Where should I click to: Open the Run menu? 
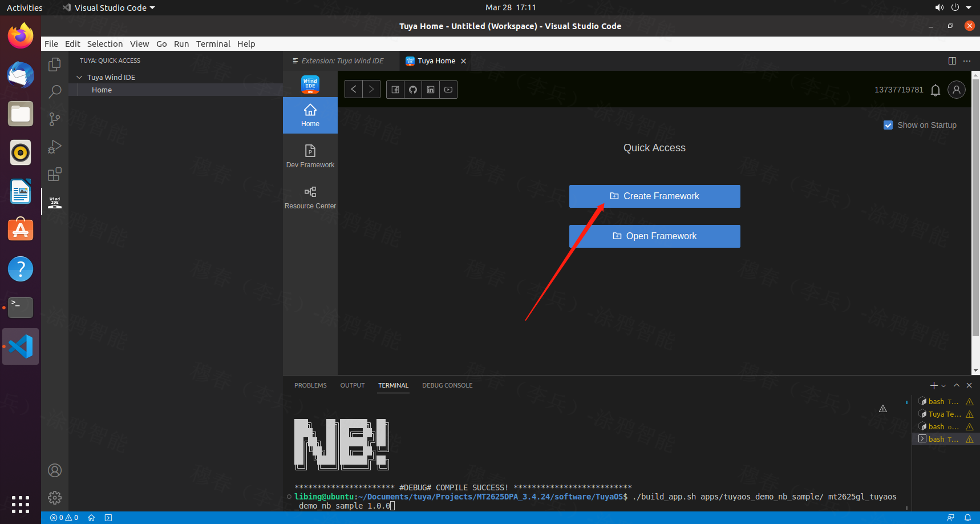click(x=181, y=44)
